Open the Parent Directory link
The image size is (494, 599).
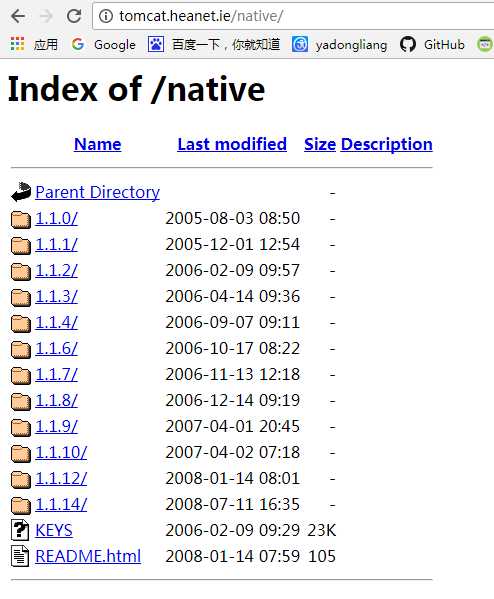(97, 192)
